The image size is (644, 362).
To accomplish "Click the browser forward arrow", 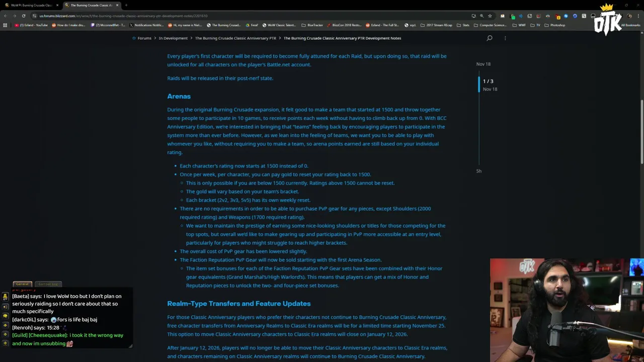I will (14, 16).
